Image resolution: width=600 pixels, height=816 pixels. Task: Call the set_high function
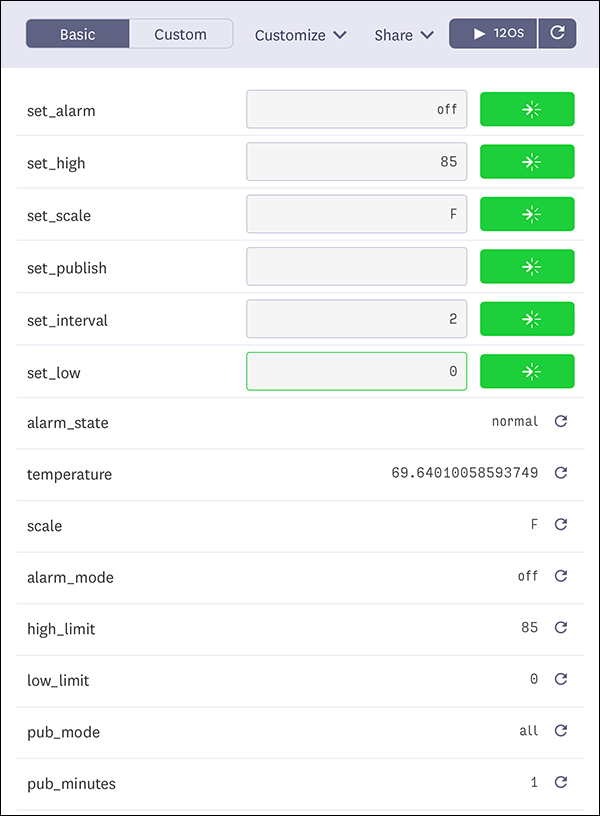pyautogui.click(x=527, y=162)
